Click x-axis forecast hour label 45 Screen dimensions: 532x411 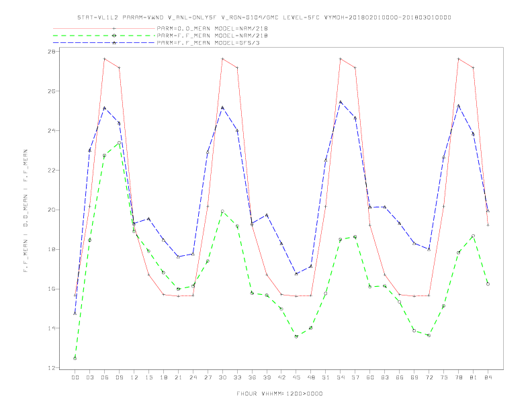pyautogui.click(x=296, y=377)
